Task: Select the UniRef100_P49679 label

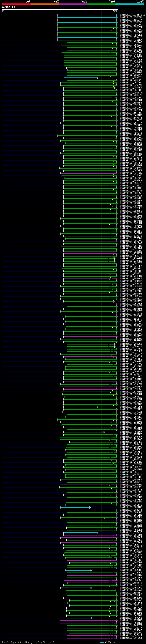Action: click(131, 625)
